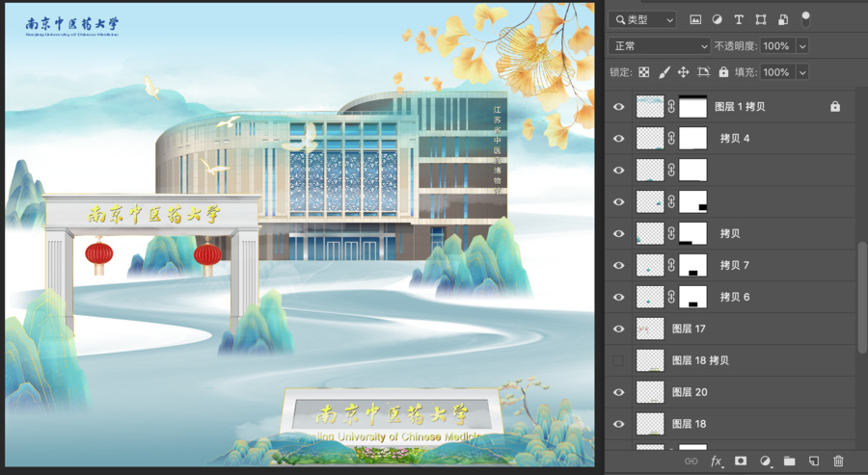Lock image pixels brush icon

click(x=664, y=72)
